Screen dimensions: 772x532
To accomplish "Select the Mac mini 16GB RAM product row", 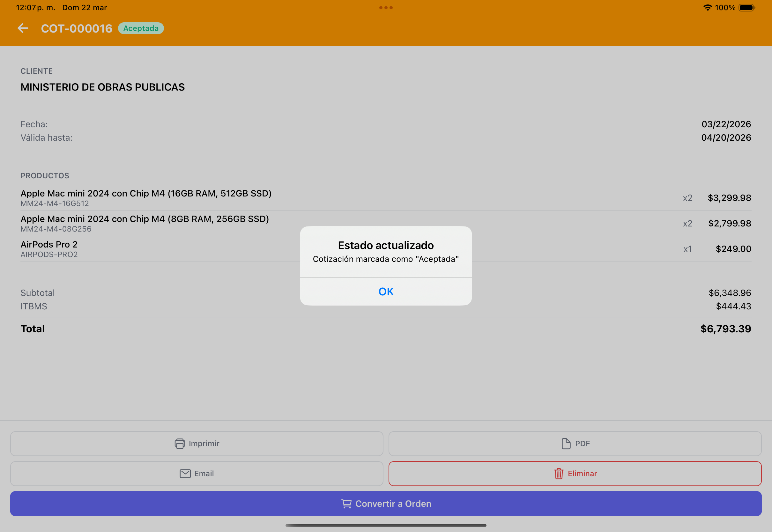I will [x=386, y=198].
